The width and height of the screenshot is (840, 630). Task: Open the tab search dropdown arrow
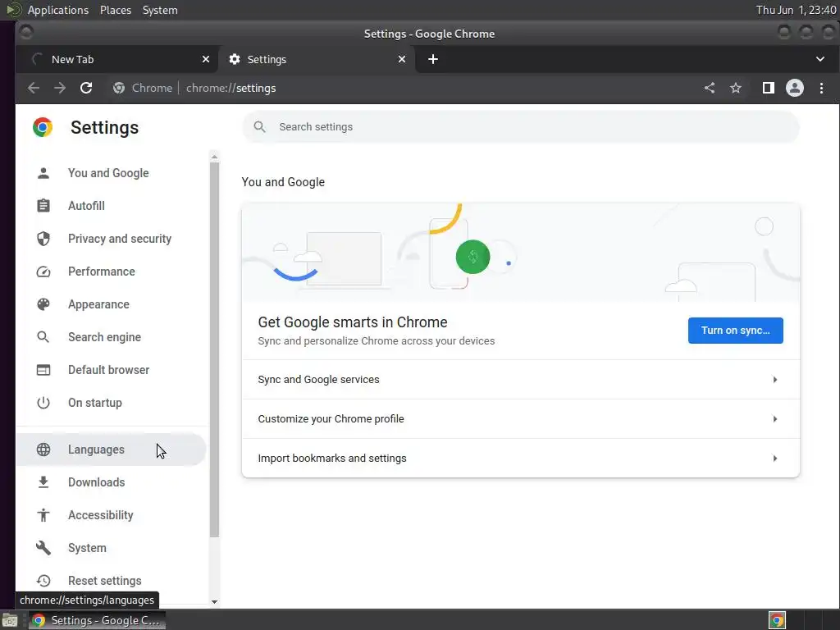(x=820, y=59)
